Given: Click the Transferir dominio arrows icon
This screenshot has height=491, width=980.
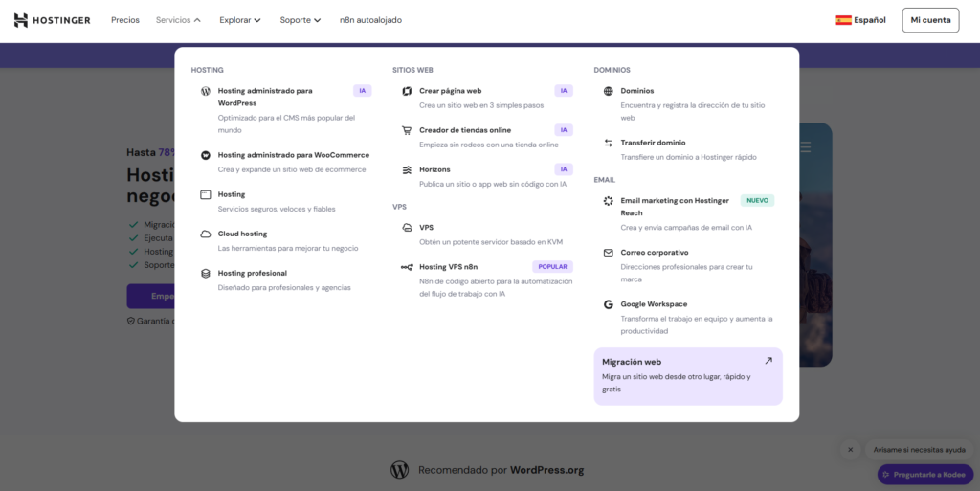Looking at the screenshot, I should [x=609, y=143].
